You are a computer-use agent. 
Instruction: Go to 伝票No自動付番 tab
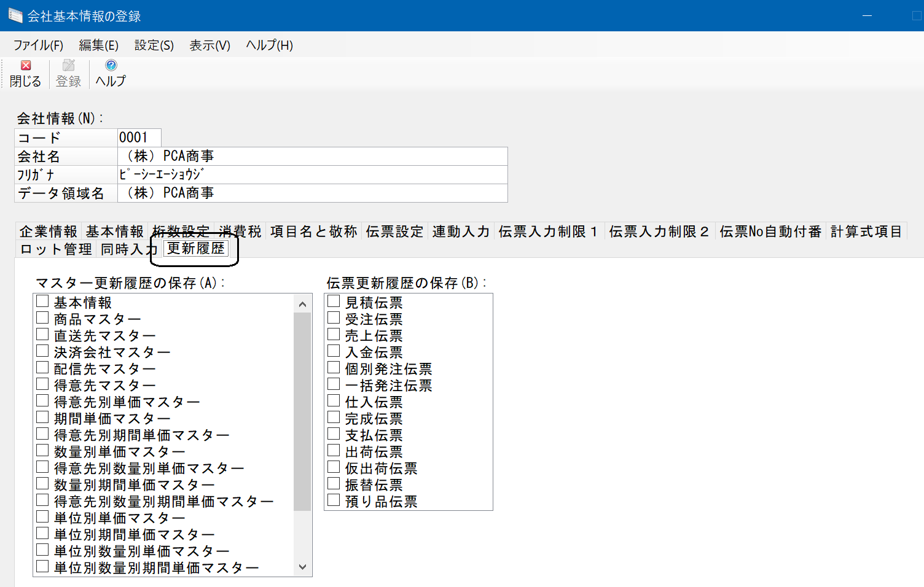(x=770, y=231)
